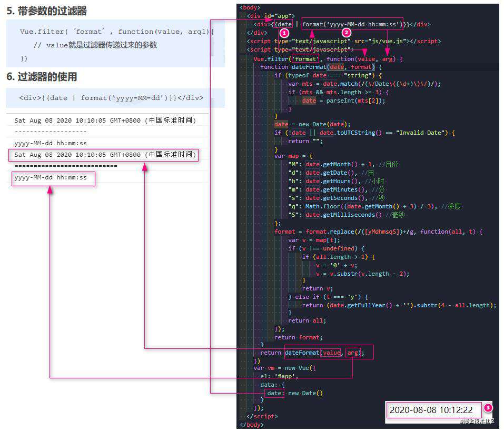Click the line 'var vm = new Vue({'
Image resolution: width=504 pixels, height=432 pixels.
[x=284, y=368]
